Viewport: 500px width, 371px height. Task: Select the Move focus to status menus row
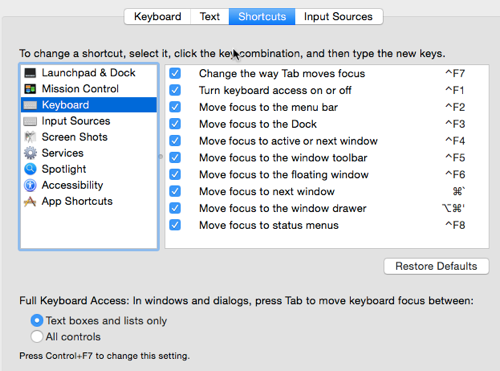click(327, 225)
